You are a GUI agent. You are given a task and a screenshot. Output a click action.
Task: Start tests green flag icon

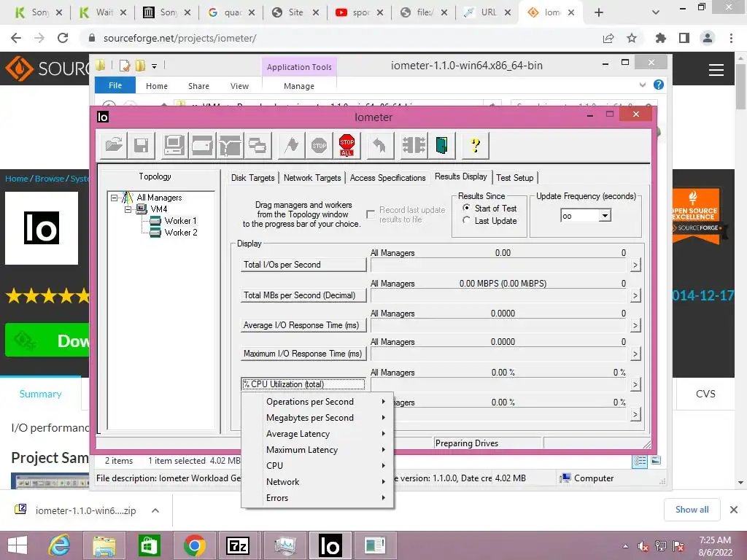(291, 145)
